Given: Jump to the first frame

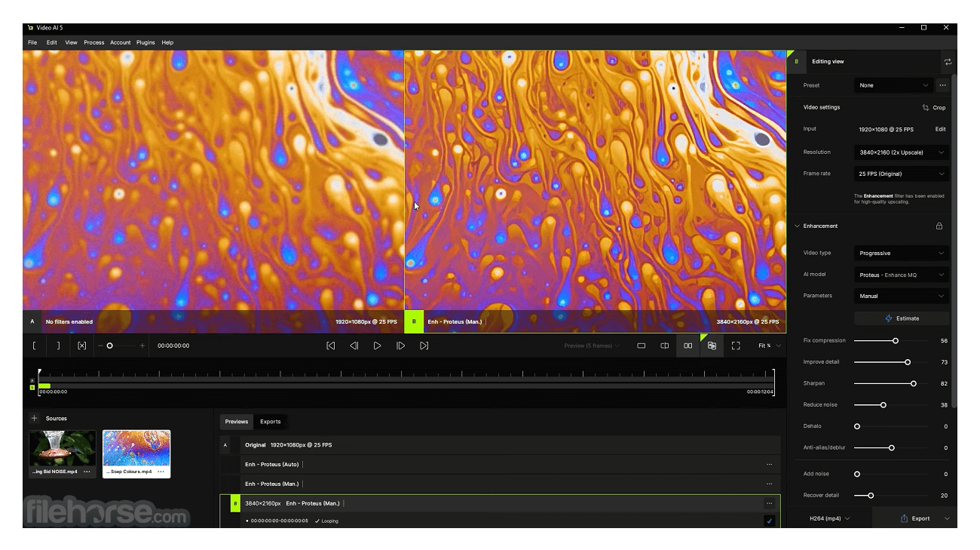Looking at the screenshot, I should [x=330, y=346].
